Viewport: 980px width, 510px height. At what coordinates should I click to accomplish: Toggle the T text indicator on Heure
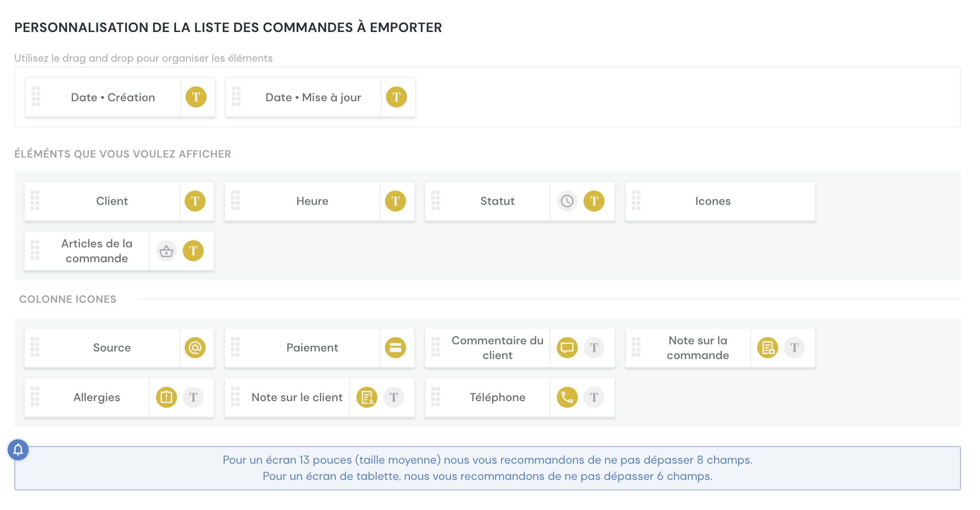click(395, 201)
